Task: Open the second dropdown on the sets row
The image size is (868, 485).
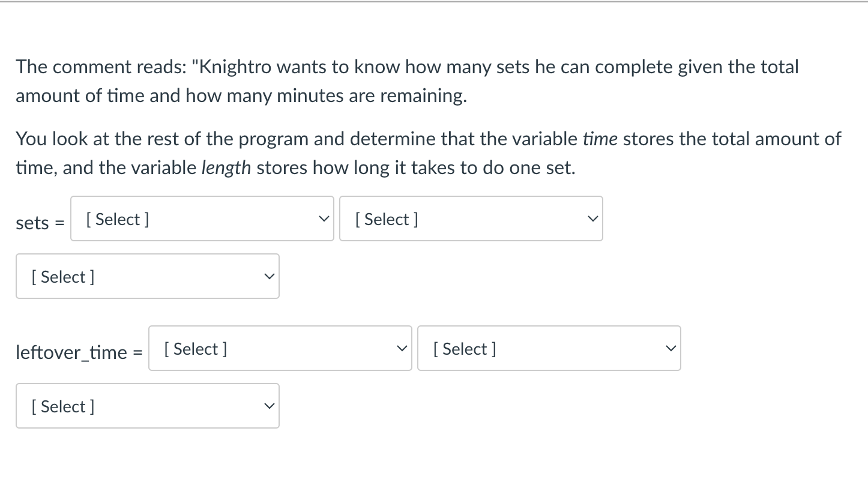Action: coord(471,219)
